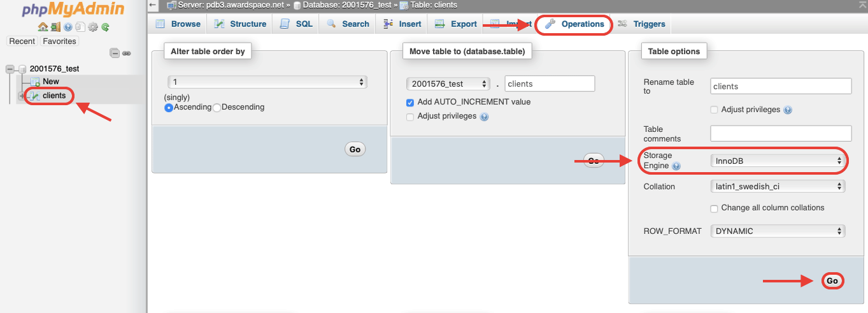Click green reload navigation panel icon
Screen dimensions: 868x313
tap(105, 27)
